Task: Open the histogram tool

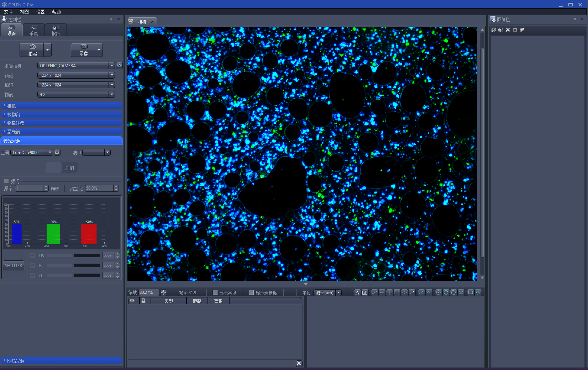Action: coord(365,292)
